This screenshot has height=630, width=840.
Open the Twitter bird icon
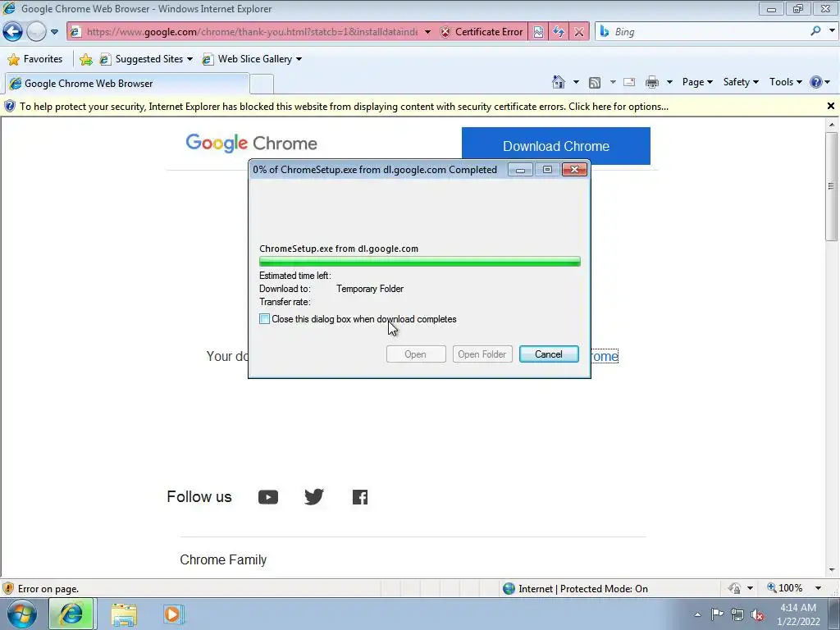pyautogui.click(x=314, y=496)
